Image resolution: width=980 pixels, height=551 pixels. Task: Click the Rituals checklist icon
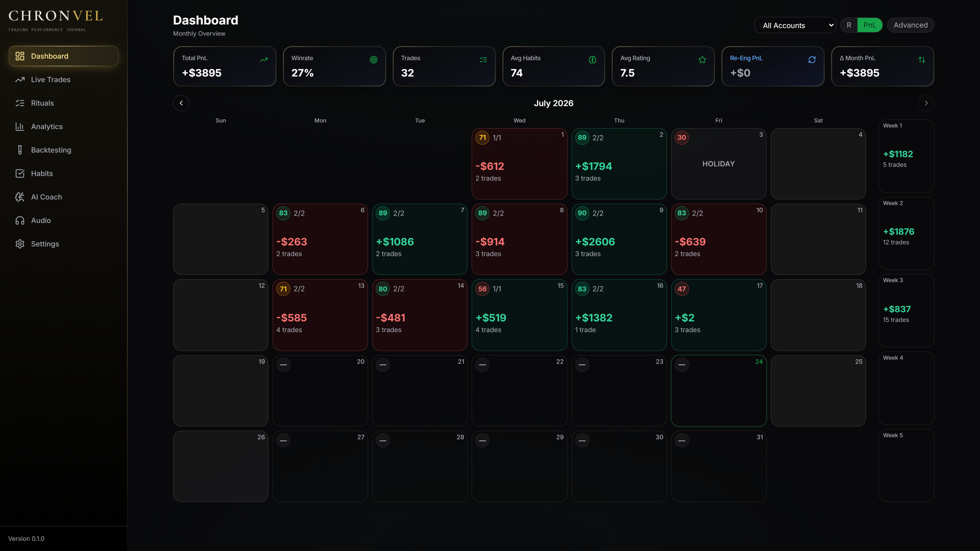(x=20, y=103)
